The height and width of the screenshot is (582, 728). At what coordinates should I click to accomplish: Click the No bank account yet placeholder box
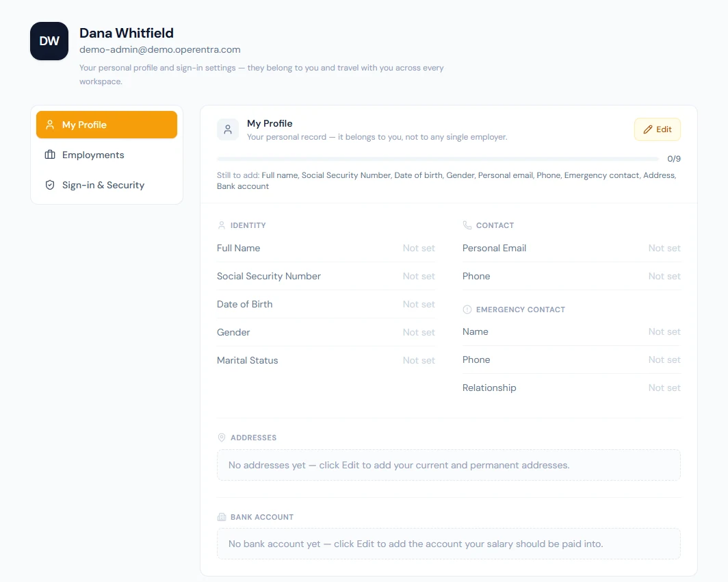449,544
